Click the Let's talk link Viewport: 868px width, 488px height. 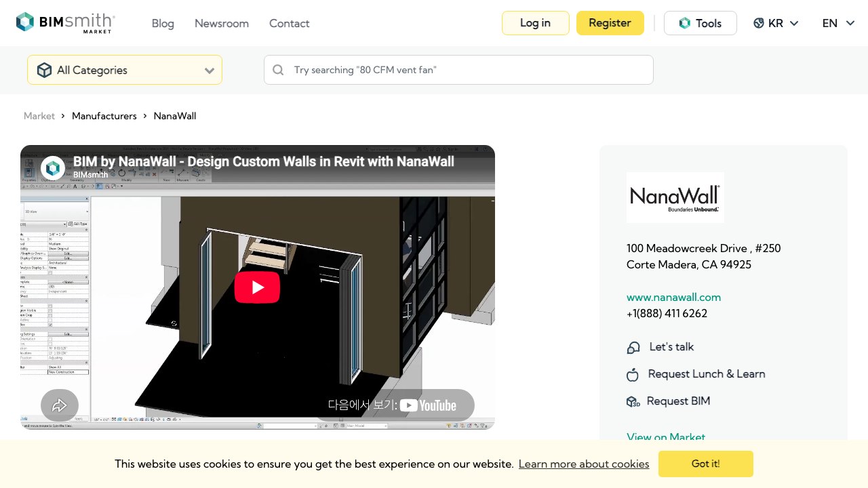pyautogui.click(x=671, y=346)
